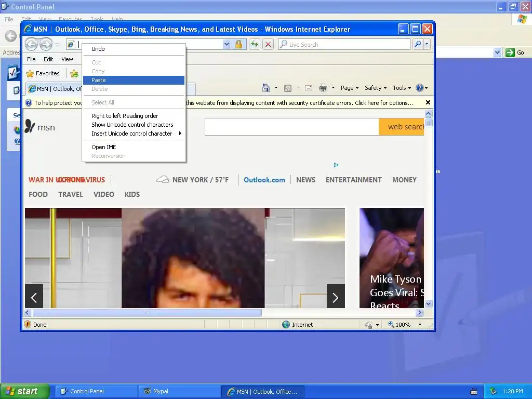Open the Mike Tyson Goes Viral thumbnail
This screenshot has height=399, width=532.
tap(392, 258)
